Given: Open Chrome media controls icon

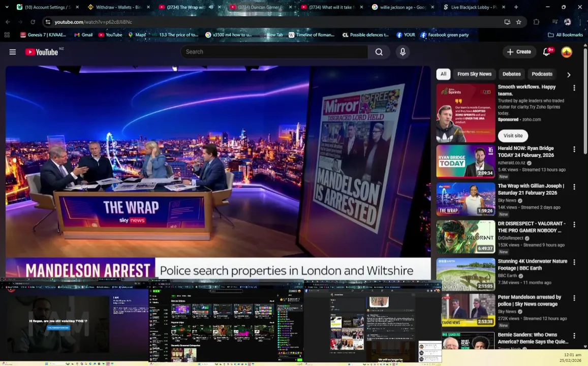Looking at the screenshot, I should click(x=555, y=22).
